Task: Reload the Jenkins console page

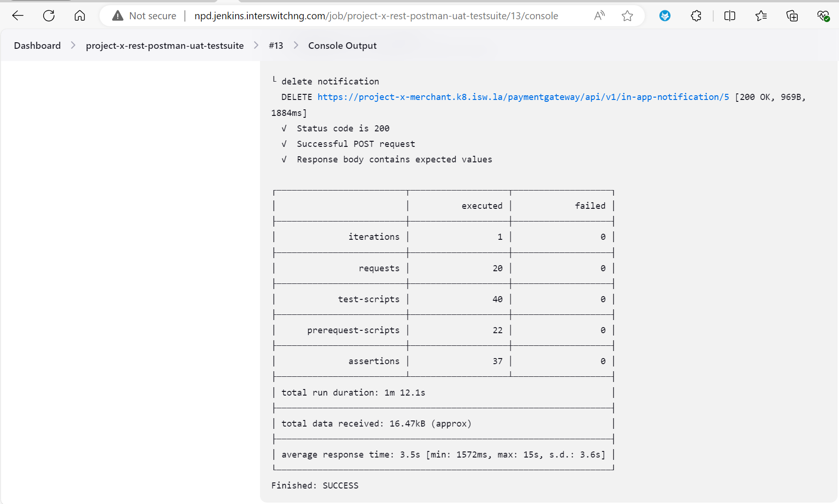Action: [49, 16]
